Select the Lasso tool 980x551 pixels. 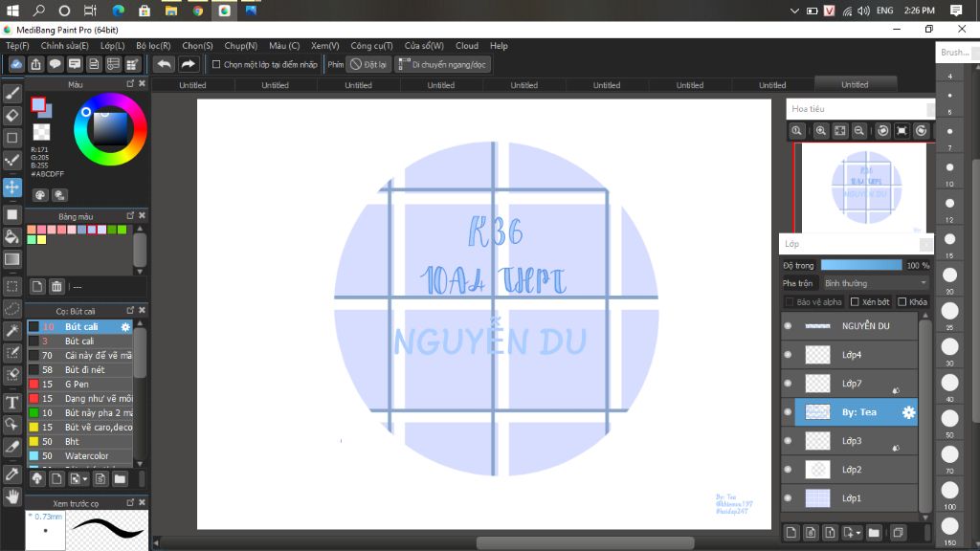pyautogui.click(x=11, y=309)
